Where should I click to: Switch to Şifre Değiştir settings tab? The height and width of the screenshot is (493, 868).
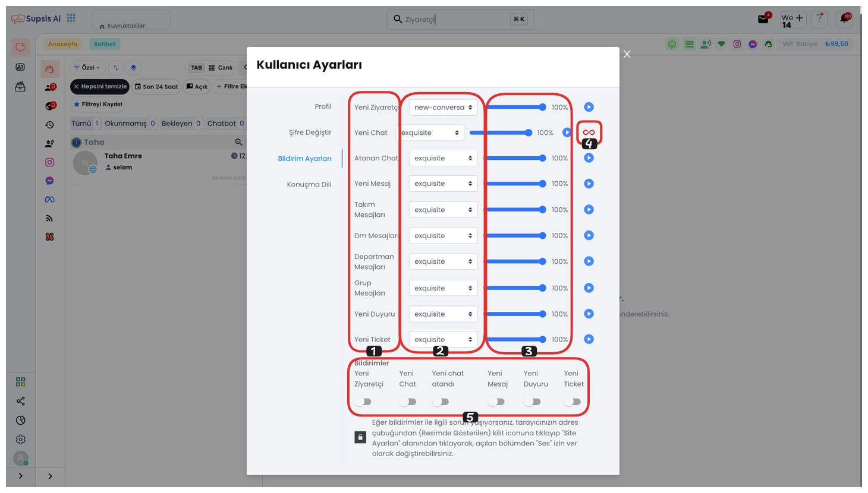[x=310, y=132]
